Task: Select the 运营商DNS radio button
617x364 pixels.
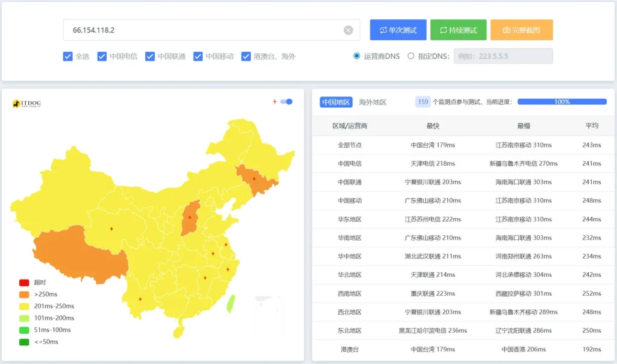Action: 357,56
